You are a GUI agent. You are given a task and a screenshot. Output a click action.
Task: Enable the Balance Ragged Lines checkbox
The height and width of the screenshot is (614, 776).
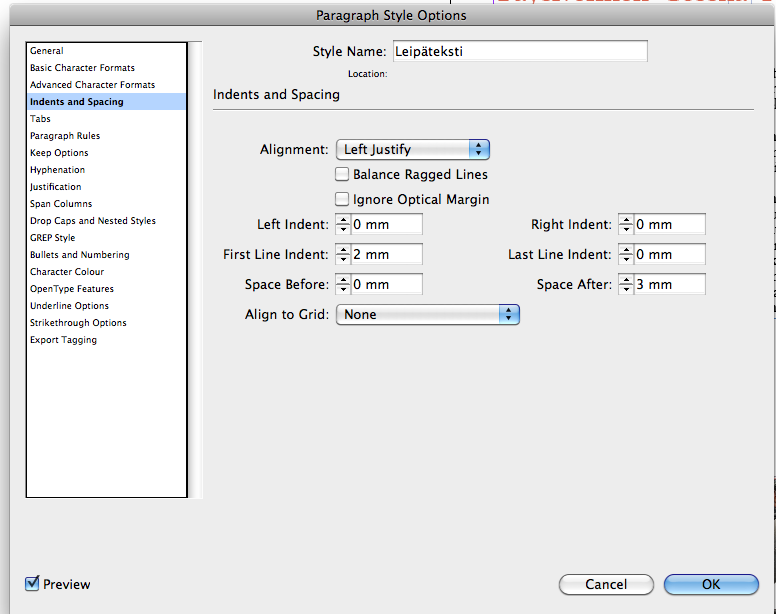342,175
